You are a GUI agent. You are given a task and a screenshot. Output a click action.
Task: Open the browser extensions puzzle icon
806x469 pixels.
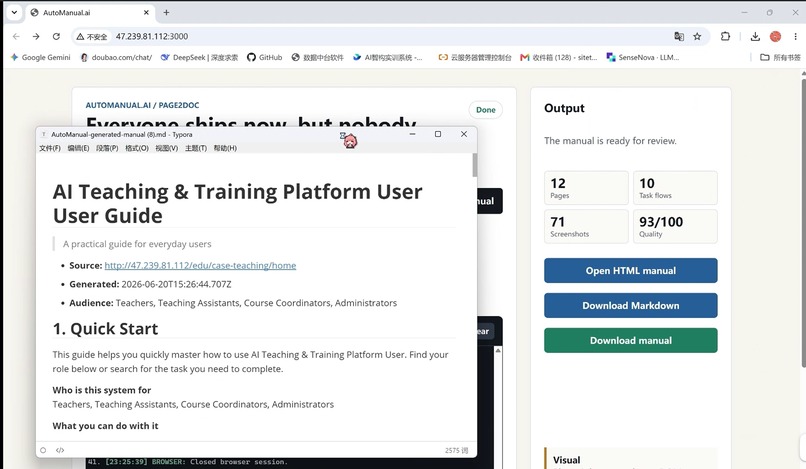click(x=725, y=37)
